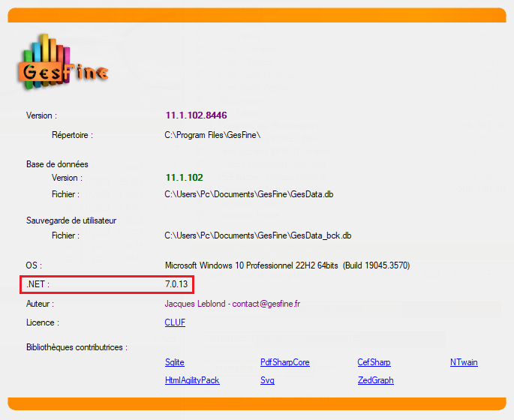Open the Svg library link
Image resolution: width=514 pixels, height=420 pixels.
[267, 380]
